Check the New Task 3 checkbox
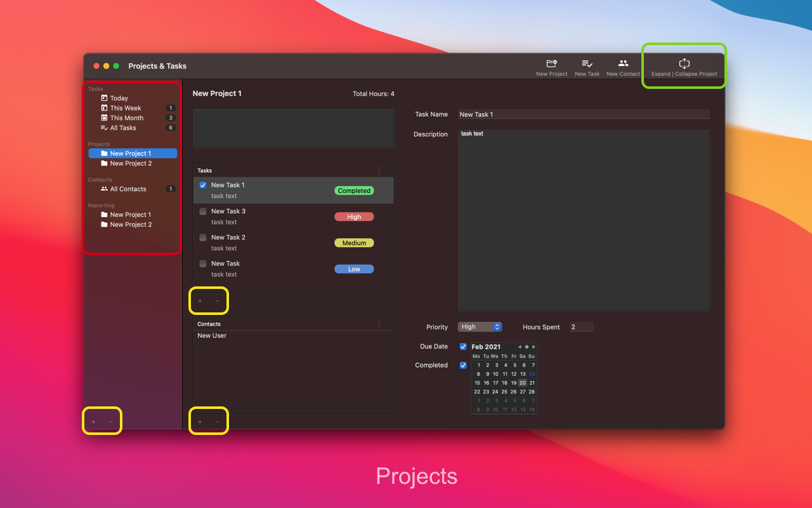This screenshot has width=812, height=508. (x=203, y=211)
